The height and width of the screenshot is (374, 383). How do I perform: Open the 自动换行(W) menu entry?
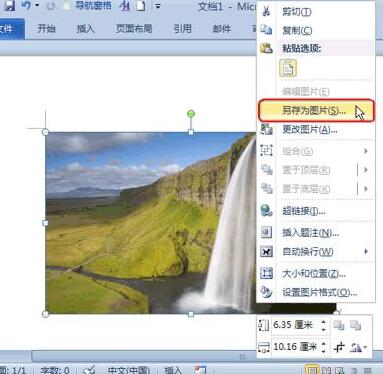click(316, 251)
